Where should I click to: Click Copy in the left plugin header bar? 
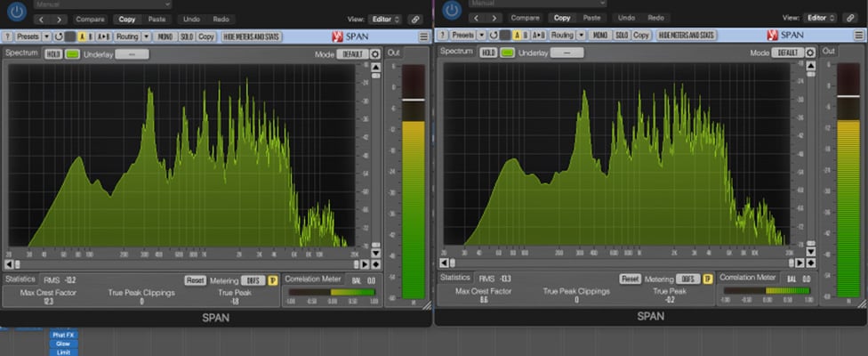[x=127, y=20]
